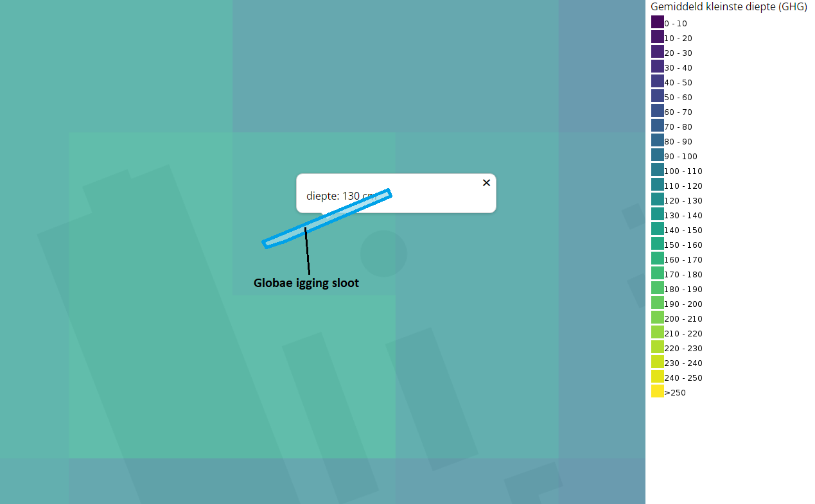Click the 110 - 120 legend swatch

point(658,184)
